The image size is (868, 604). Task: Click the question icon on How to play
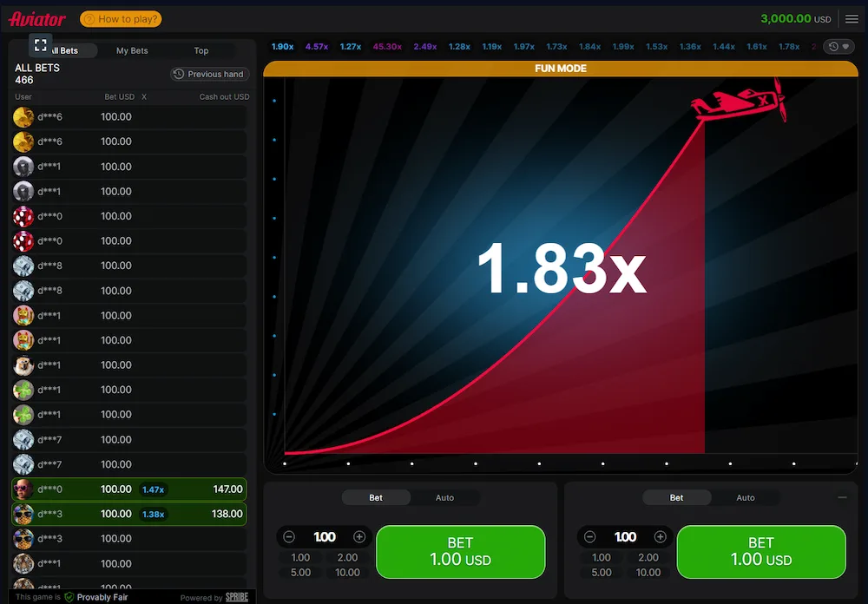pyautogui.click(x=89, y=18)
